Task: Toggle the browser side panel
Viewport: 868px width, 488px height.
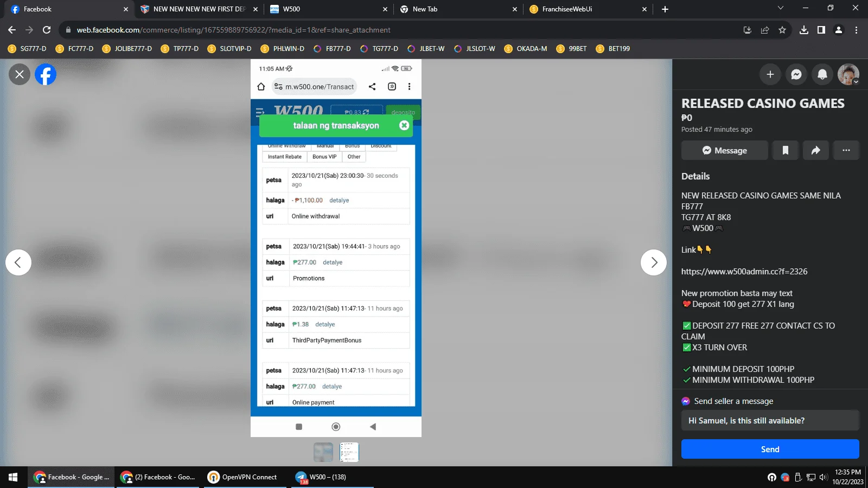Action: 821,30
